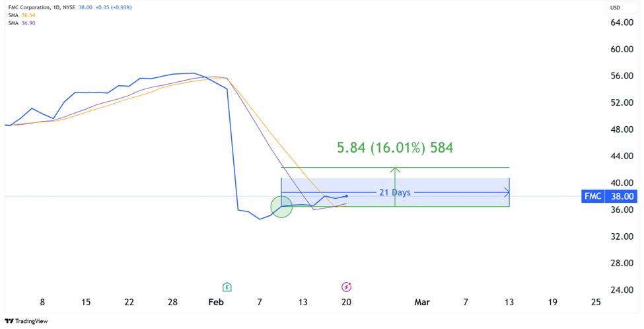The image size is (644, 329).
Task: Click the "21 Days" date range label
Action: tap(394, 192)
